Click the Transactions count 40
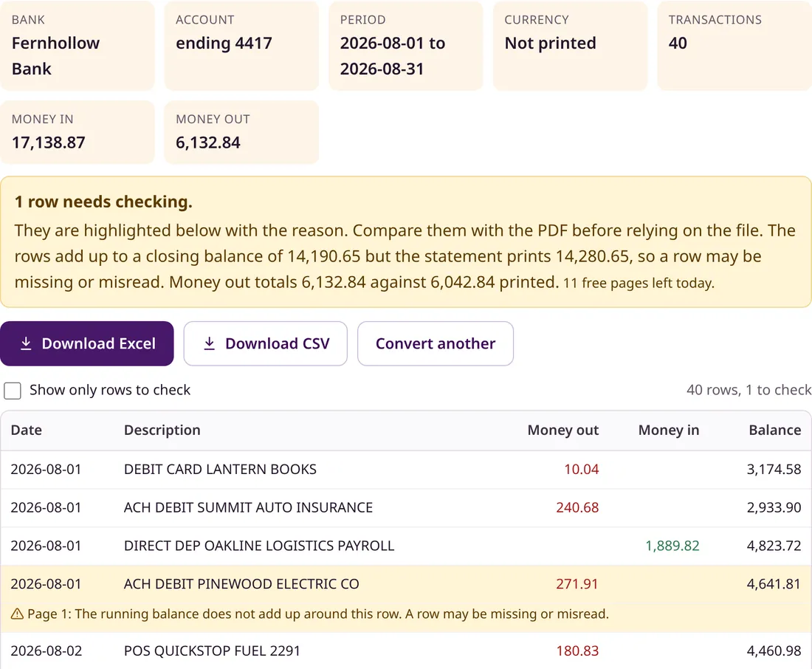 [x=678, y=43]
